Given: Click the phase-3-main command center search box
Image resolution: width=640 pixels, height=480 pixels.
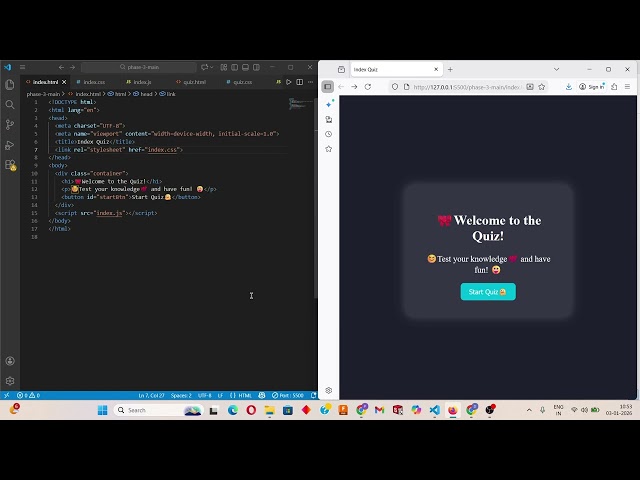Looking at the screenshot, I should click(139, 67).
